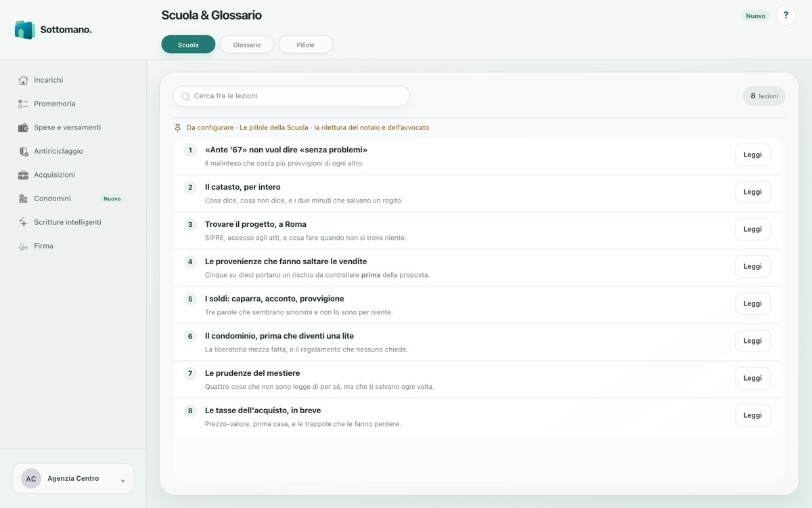Click the search magnifier icon

point(185,96)
